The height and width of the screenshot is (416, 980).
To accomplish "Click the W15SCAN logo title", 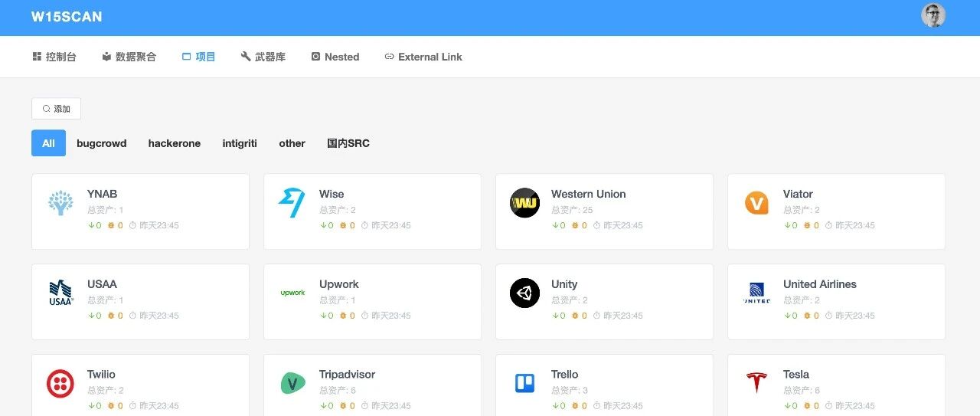I will (x=67, y=17).
